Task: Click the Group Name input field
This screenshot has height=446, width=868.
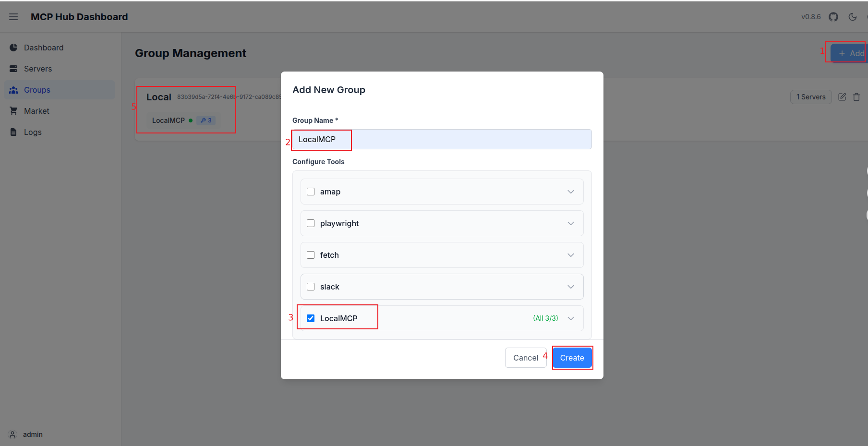Action: tap(442, 139)
